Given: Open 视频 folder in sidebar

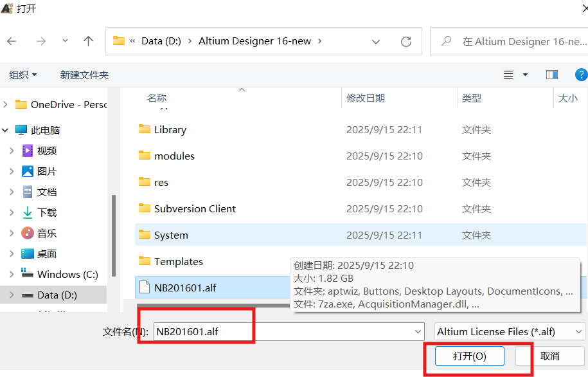Looking at the screenshot, I should (39, 151).
